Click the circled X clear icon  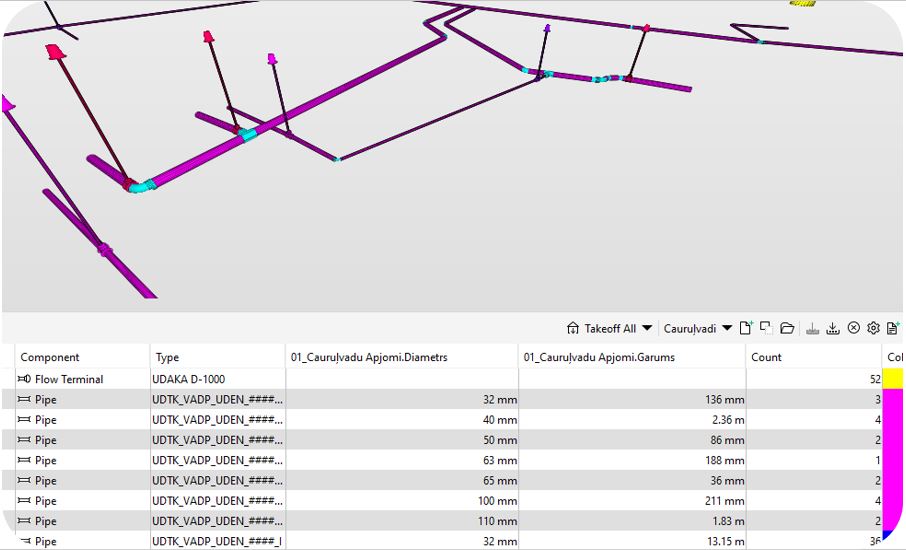853,328
